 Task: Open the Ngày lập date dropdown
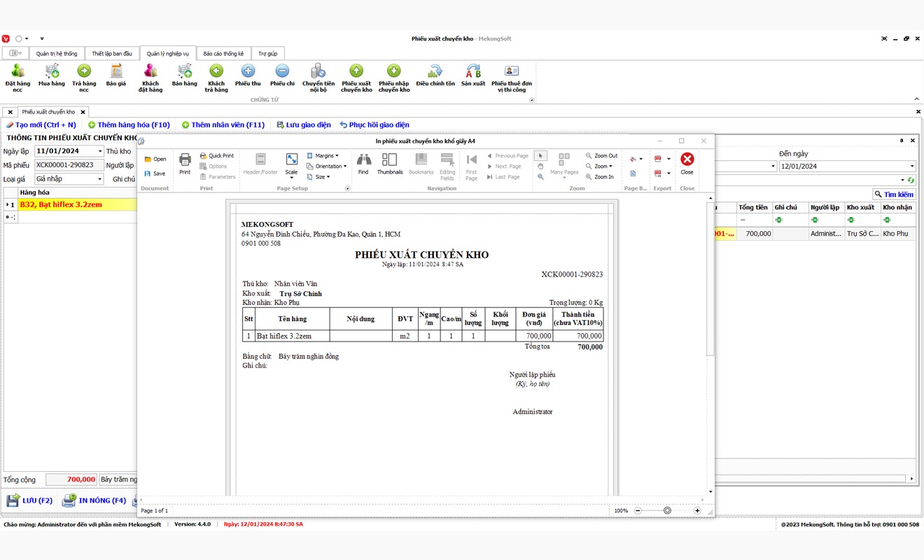(100, 151)
